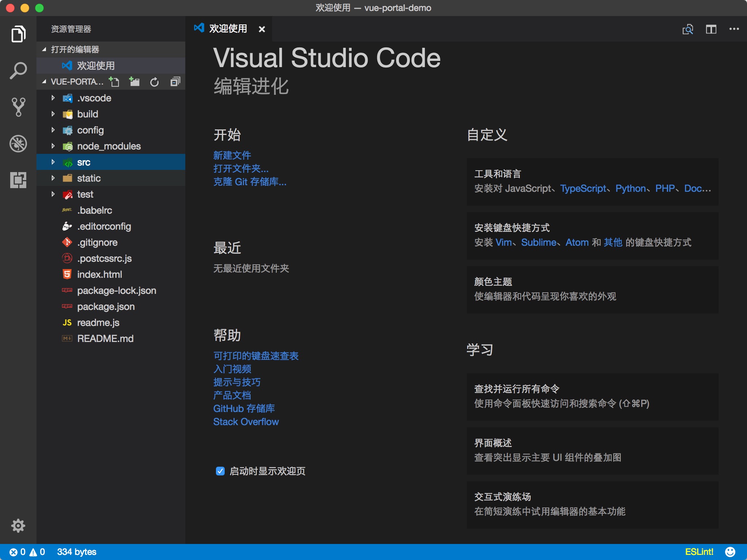Viewport: 747px width, 560px height.
Task: Uncheck 启动时显示欢迎页
Action: (220, 471)
